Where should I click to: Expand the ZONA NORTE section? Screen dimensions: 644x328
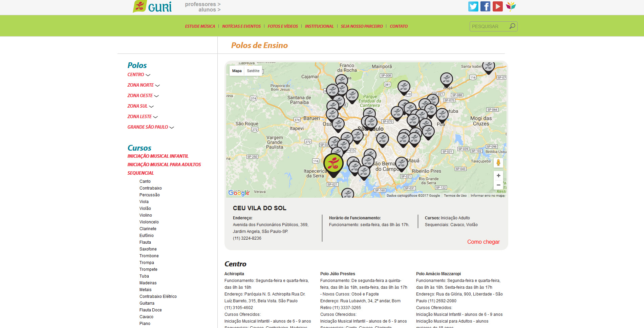click(x=144, y=85)
